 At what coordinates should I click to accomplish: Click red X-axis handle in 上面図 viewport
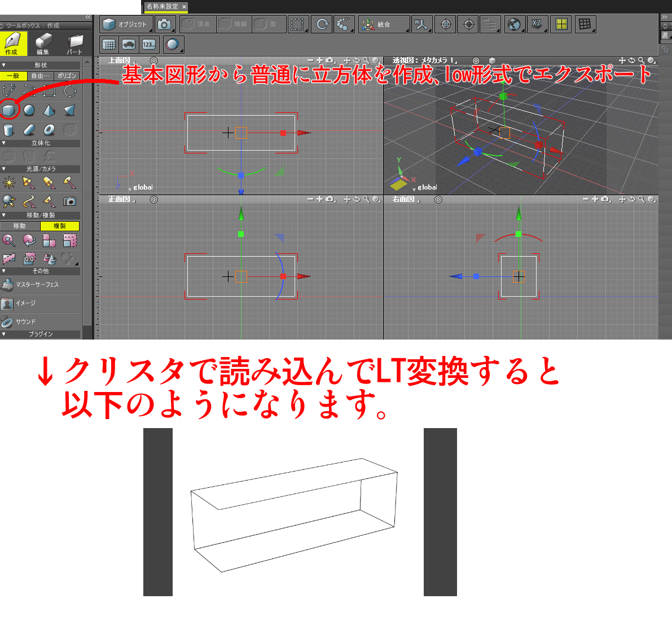tap(283, 133)
